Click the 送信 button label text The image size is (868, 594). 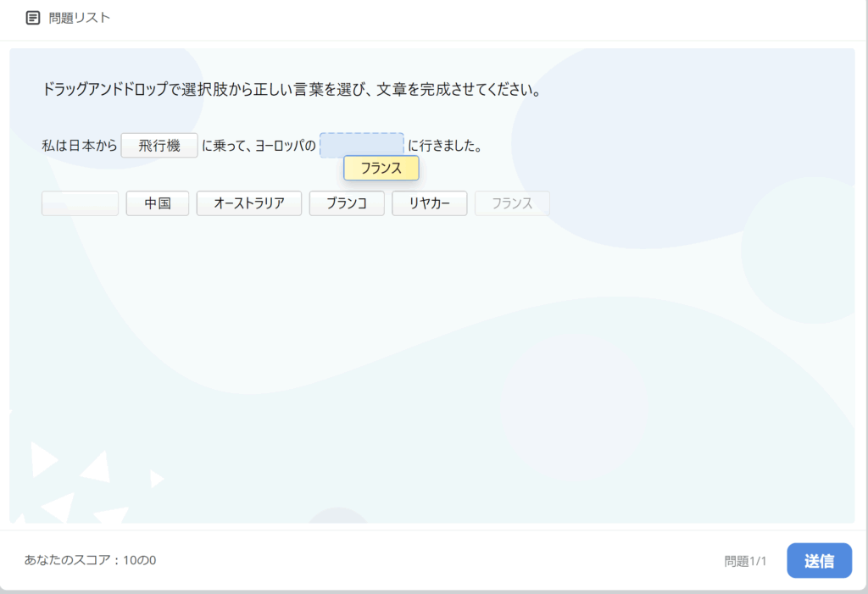pos(819,561)
